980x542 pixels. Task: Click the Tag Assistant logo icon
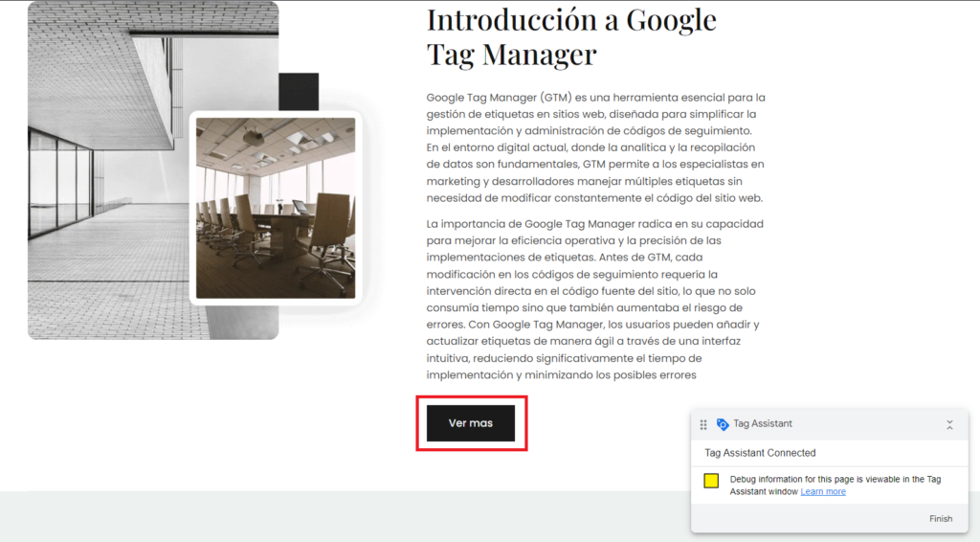722,424
